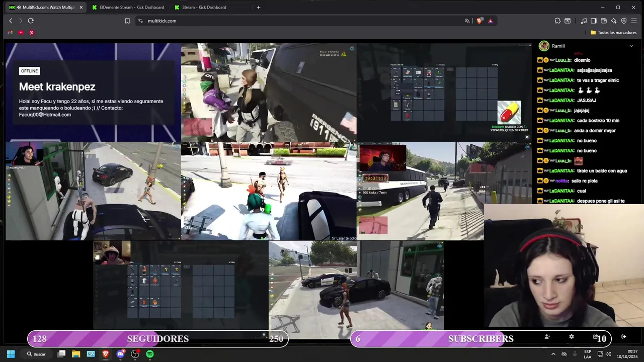Click chat message 'diosmio'

pyautogui.click(x=582, y=60)
